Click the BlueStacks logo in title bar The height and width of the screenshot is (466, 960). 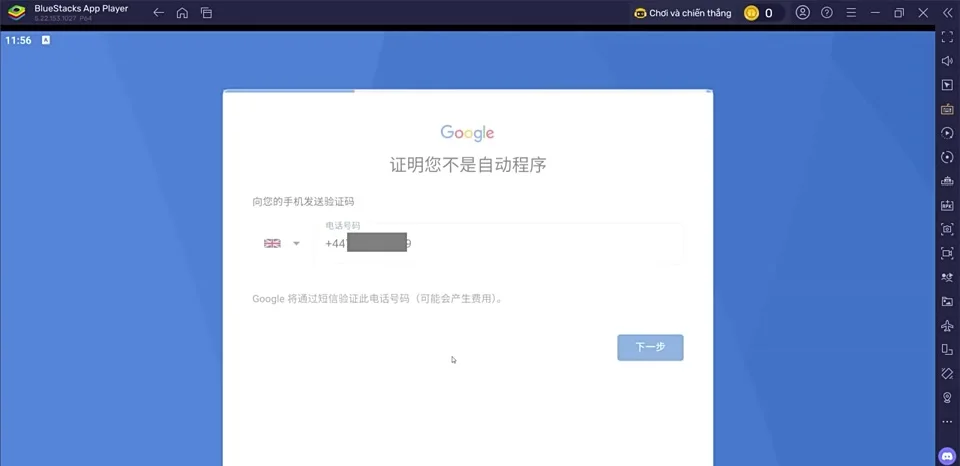click(x=17, y=12)
